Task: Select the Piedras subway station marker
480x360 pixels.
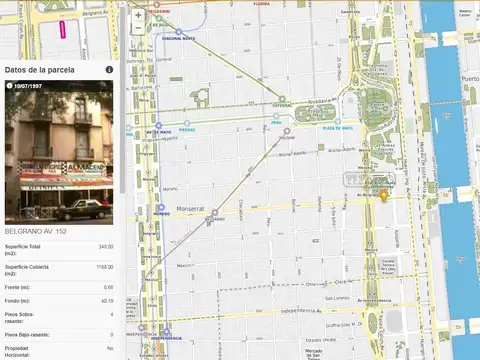Action: coord(187,123)
